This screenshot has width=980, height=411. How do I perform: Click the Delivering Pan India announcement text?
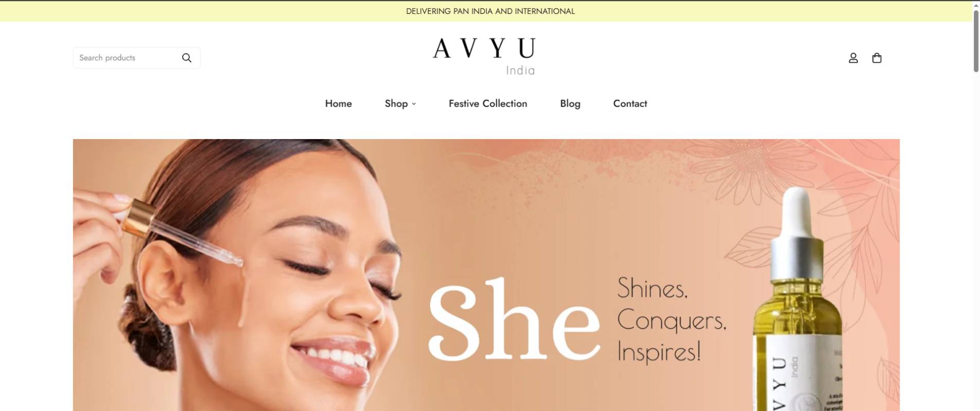pyautogui.click(x=491, y=11)
